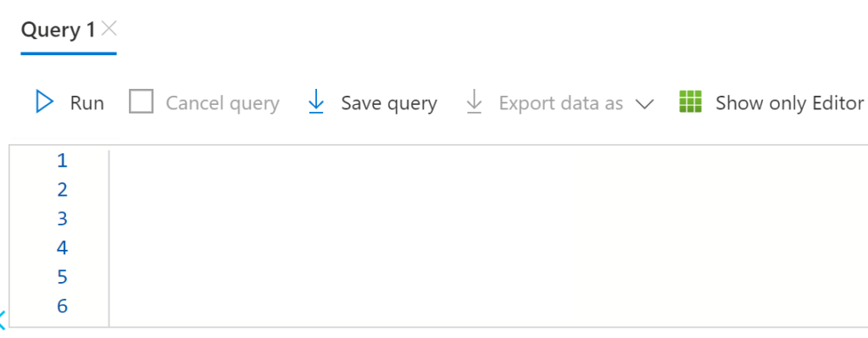Click the green grid Show only Editor icon

[x=690, y=102]
